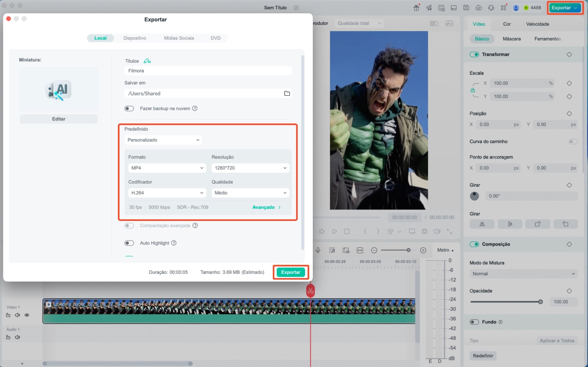Click the zoom in plus icon on the timeline
Image resolution: width=588 pixels, height=367 pixels.
tap(423, 250)
